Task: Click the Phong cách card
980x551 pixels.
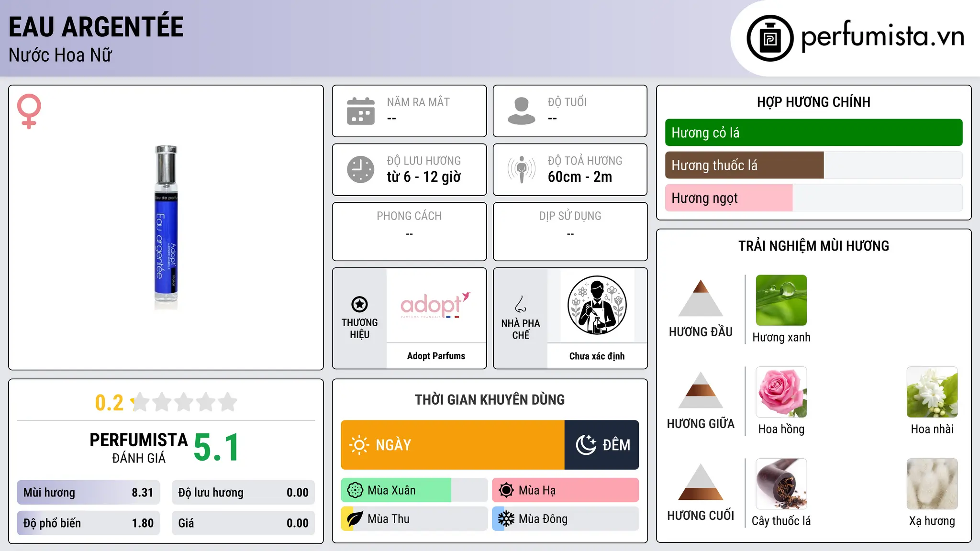Action: click(410, 231)
